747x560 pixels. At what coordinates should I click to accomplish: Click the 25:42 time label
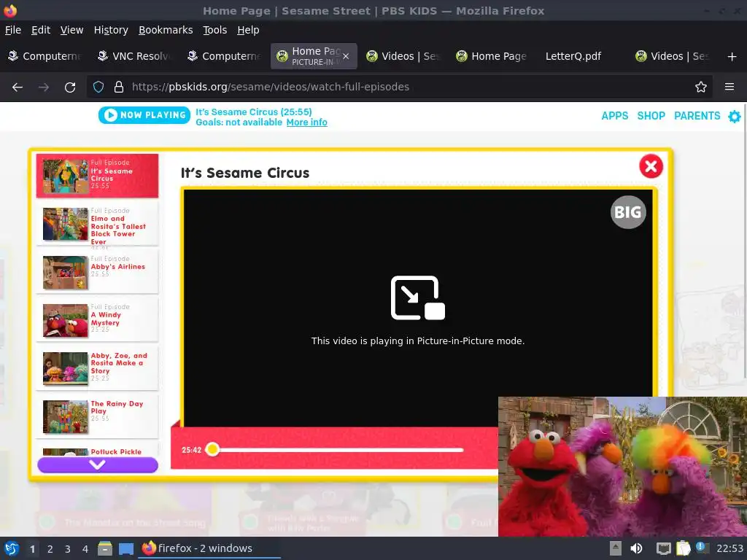point(192,449)
